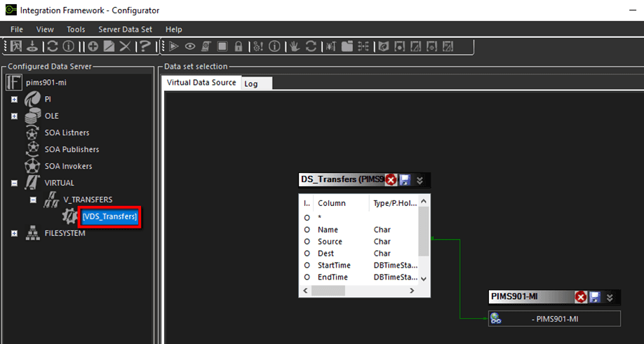The image size is (644, 344).
Task: Expand the OLE tree node
Action: [x=14, y=116]
